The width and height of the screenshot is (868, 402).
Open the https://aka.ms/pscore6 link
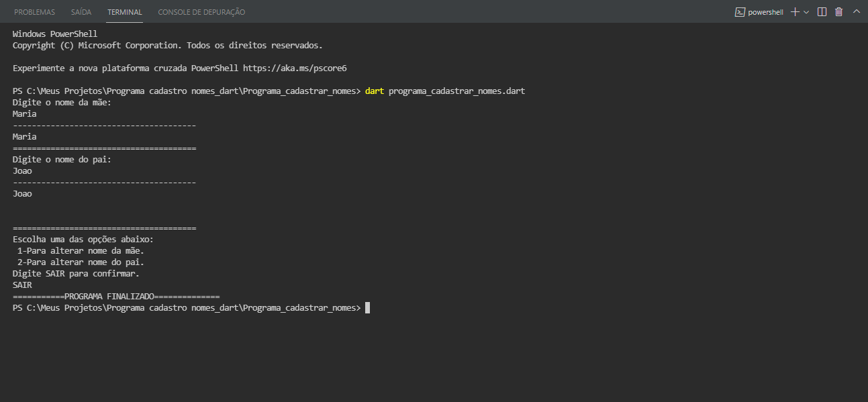[x=295, y=68]
